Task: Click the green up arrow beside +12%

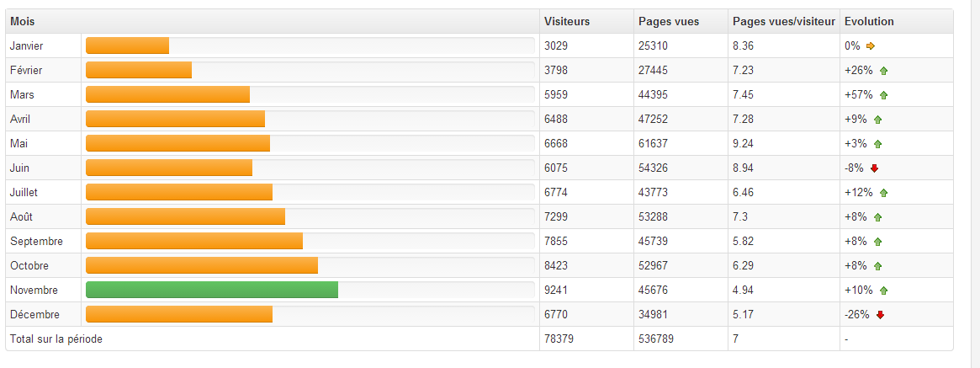Action: (x=883, y=193)
